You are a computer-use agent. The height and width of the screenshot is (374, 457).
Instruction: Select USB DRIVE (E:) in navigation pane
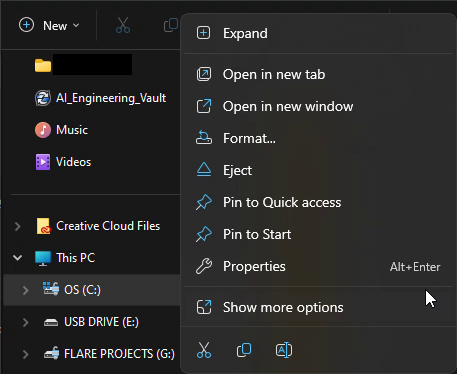click(x=92, y=322)
